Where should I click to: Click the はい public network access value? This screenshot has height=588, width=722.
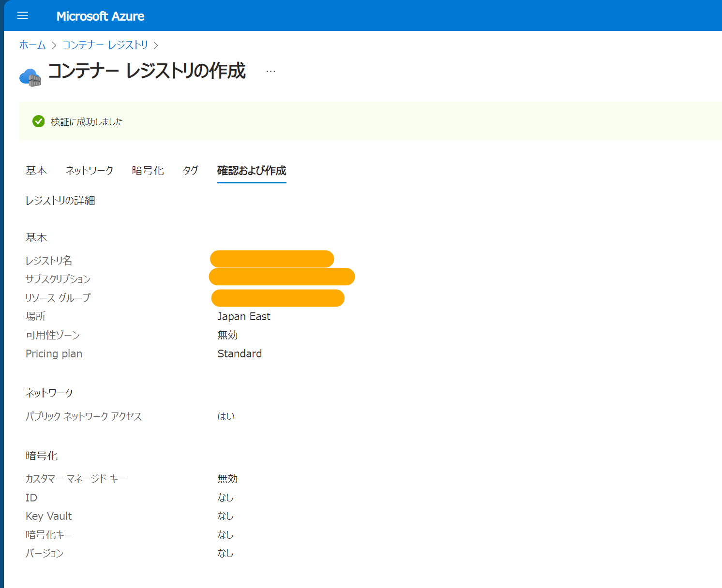pos(226,416)
